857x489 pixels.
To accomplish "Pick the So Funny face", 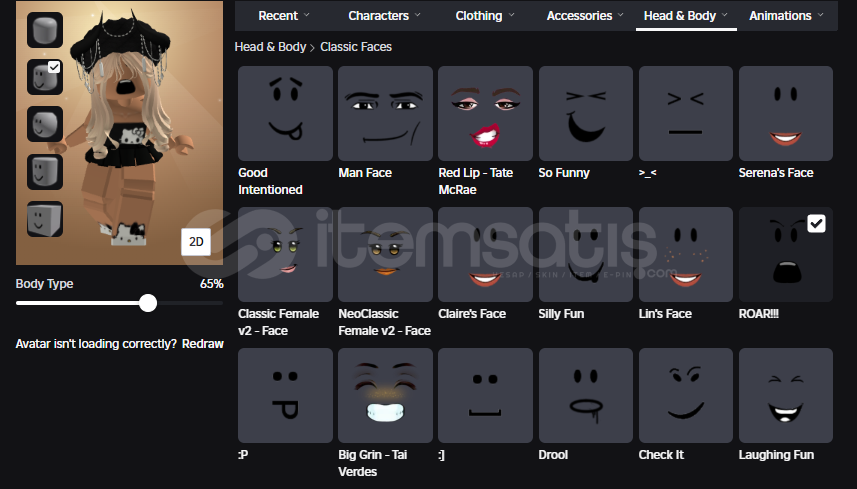I will tap(585, 113).
